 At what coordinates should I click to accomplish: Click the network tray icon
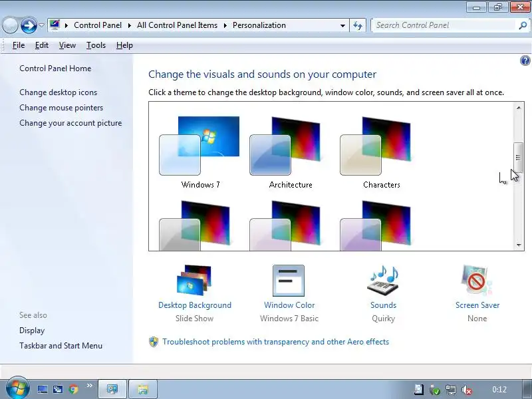[x=451, y=390]
